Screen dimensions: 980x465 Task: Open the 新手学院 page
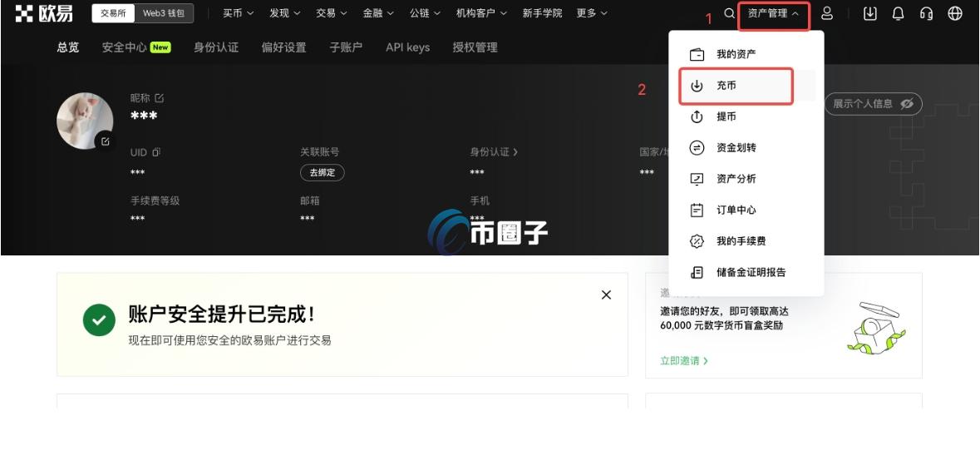(542, 13)
